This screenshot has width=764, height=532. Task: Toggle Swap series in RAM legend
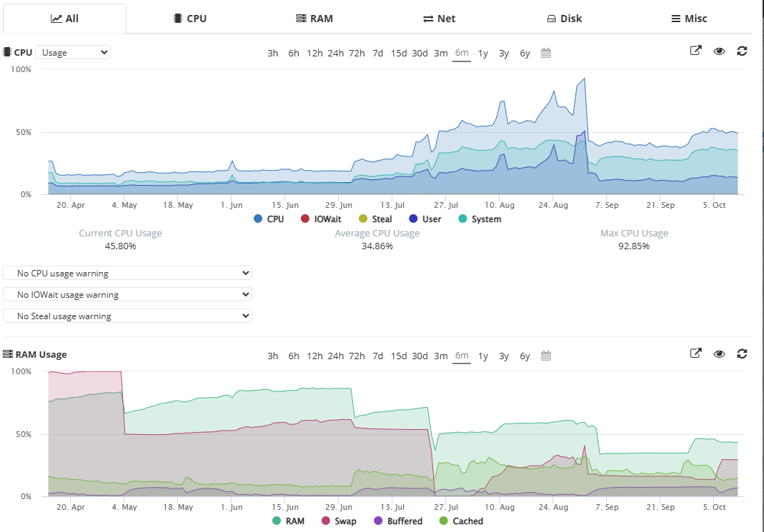[x=339, y=521]
